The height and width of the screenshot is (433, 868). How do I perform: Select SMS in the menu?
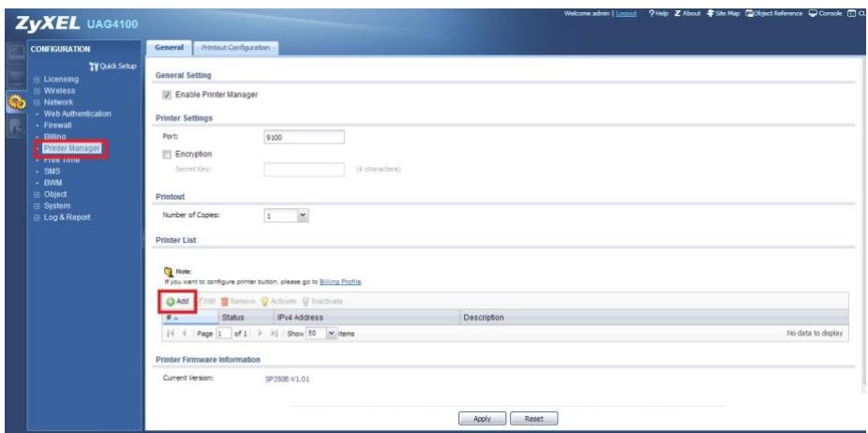pos(52,172)
